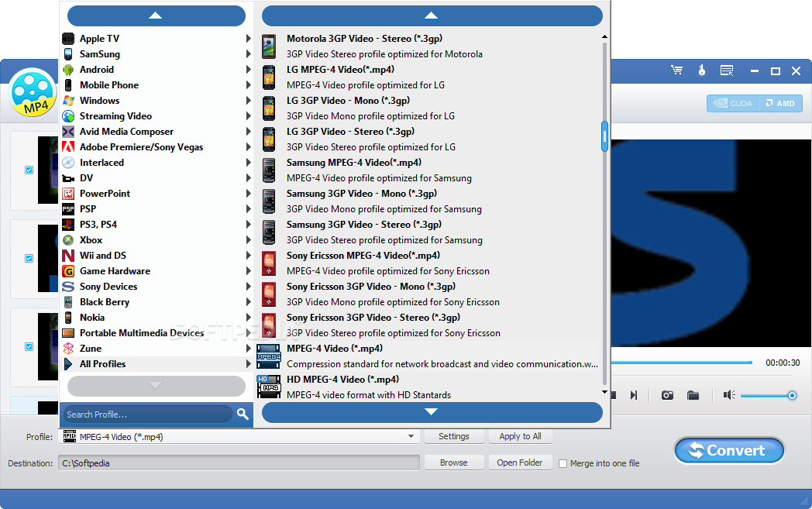
Task: Click the Destination path field
Action: (239, 463)
